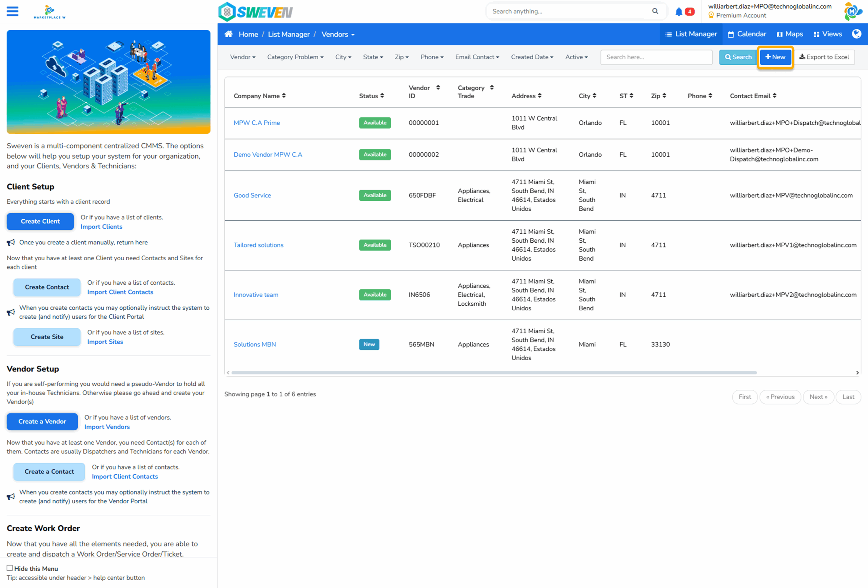Switch to the List Manager tab
The width and height of the screenshot is (868, 588).
(691, 34)
